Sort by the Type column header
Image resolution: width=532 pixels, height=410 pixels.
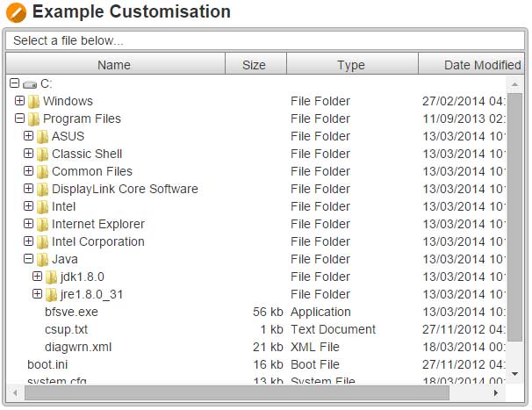click(352, 63)
